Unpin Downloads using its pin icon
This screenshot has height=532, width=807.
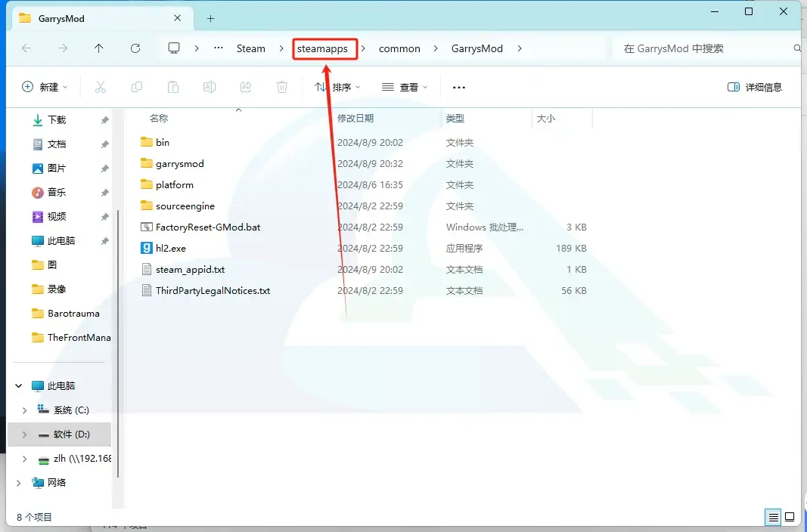coord(104,120)
